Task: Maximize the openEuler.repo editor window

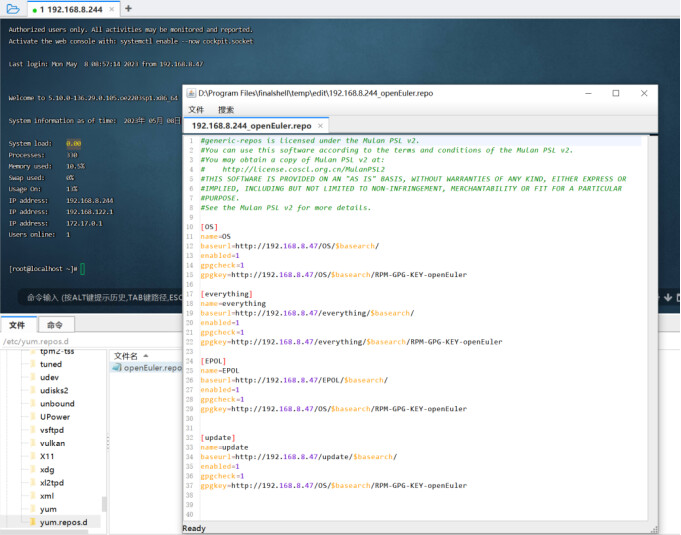Action: pyautogui.click(x=615, y=93)
